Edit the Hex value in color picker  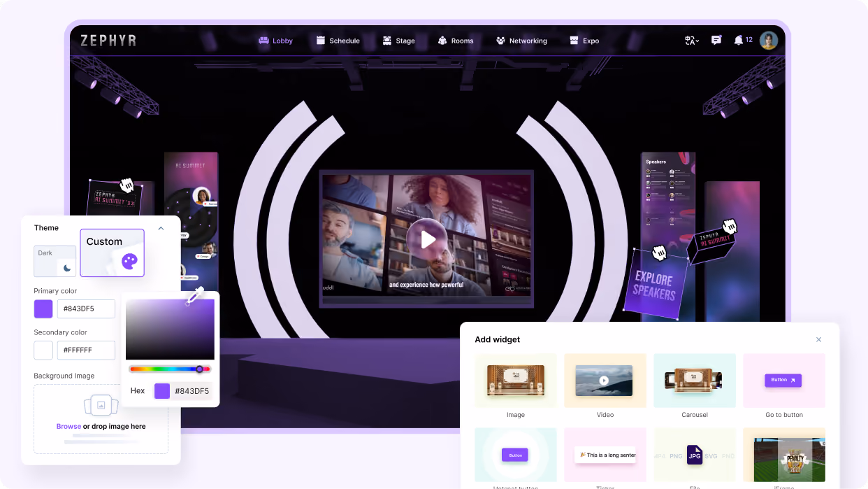(x=191, y=391)
